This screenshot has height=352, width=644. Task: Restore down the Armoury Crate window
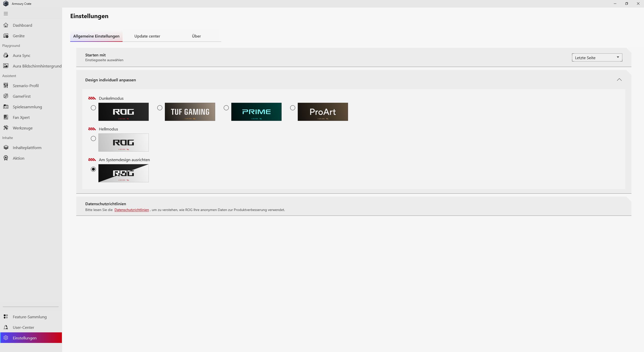coord(627,4)
